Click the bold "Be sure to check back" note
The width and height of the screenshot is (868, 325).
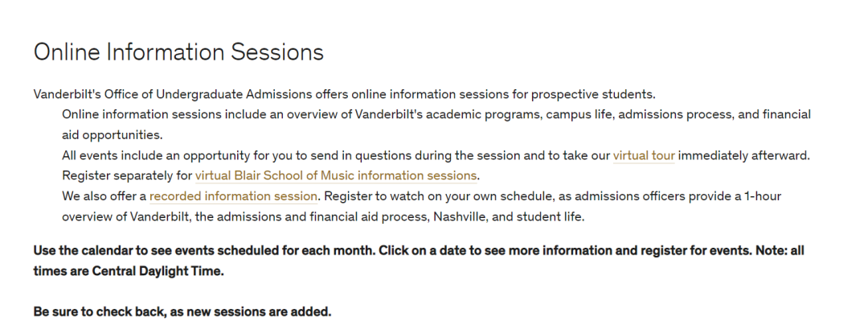(182, 311)
